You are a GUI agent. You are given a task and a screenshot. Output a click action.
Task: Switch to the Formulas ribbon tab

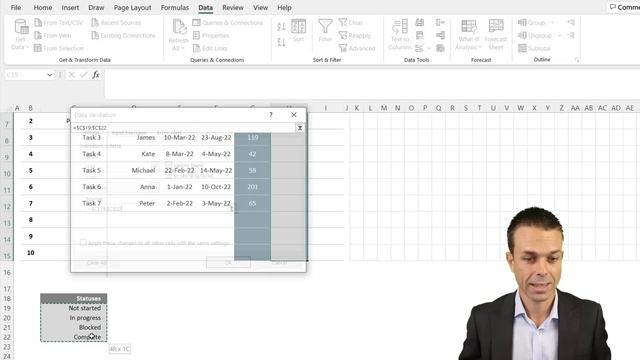point(175,7)
